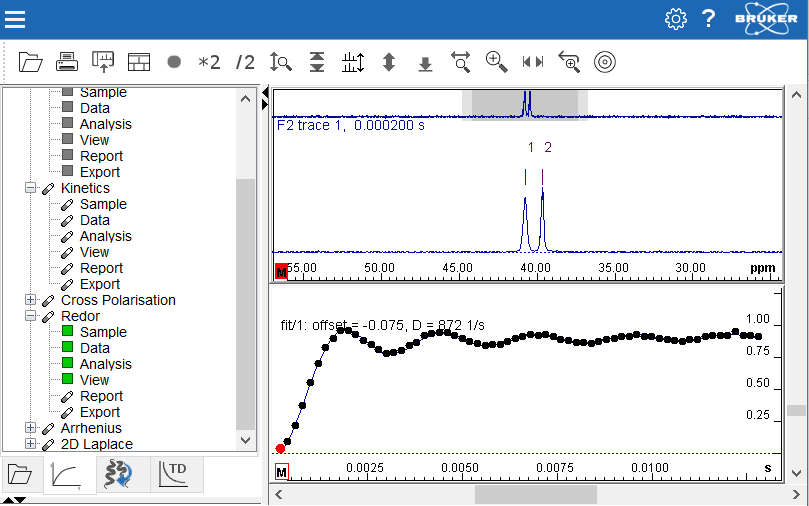Select Sample under Redor

(x=103, y=332)
